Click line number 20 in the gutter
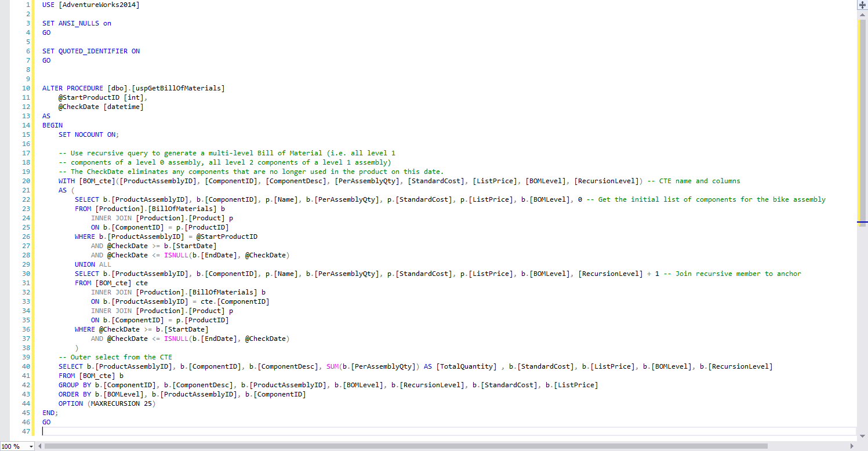This screenshot has height=451, width=868. point(26,181)
